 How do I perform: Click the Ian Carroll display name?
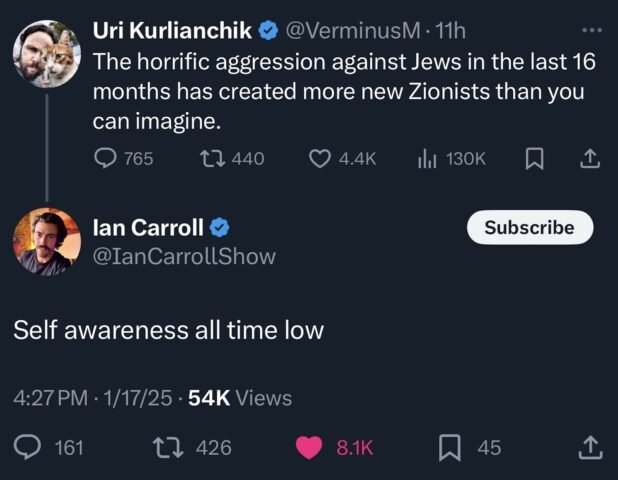click(147, 228)
